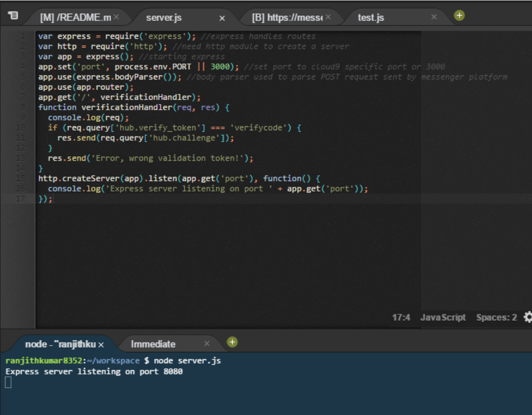Click the 'console.log(req)' statement
This screenshot has width=532, height=415.
point(88,117)
